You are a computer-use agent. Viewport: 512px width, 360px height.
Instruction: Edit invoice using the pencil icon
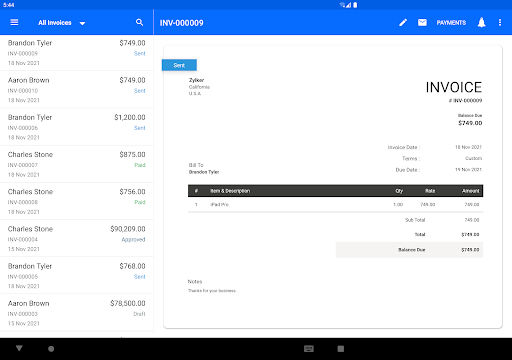click(403, 22)
